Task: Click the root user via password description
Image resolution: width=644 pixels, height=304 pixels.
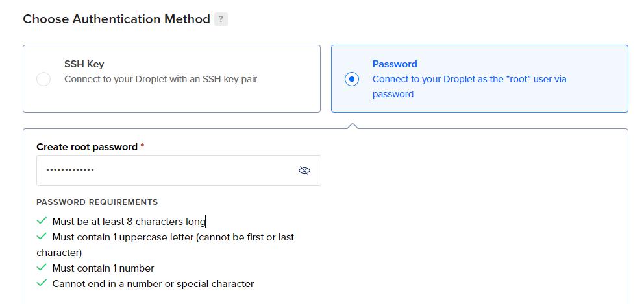Action: pos(469,87)
